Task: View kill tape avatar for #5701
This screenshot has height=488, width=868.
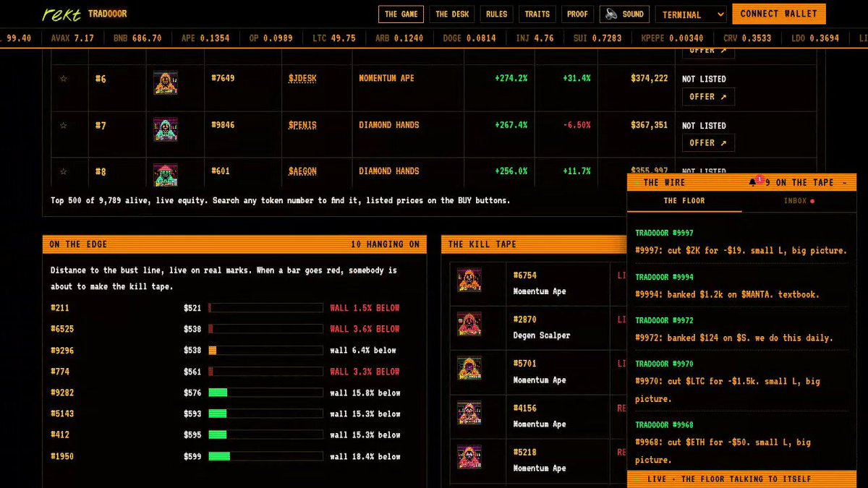Action: 469,369
